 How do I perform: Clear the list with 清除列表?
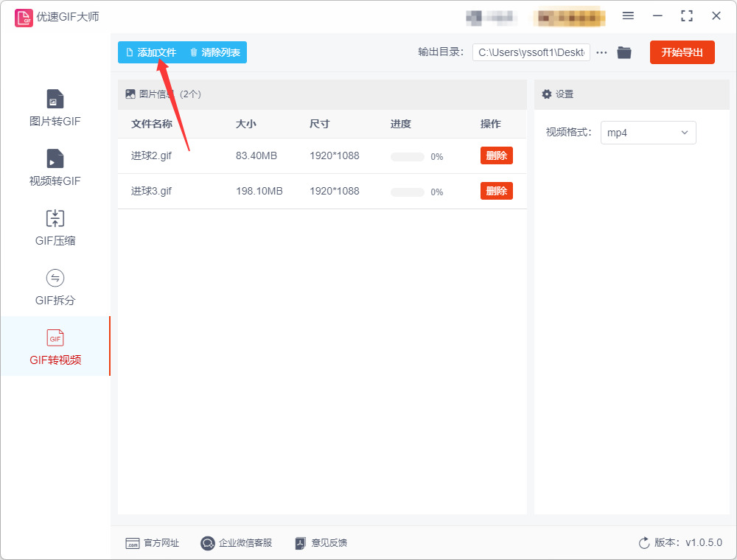pos(215,52)
